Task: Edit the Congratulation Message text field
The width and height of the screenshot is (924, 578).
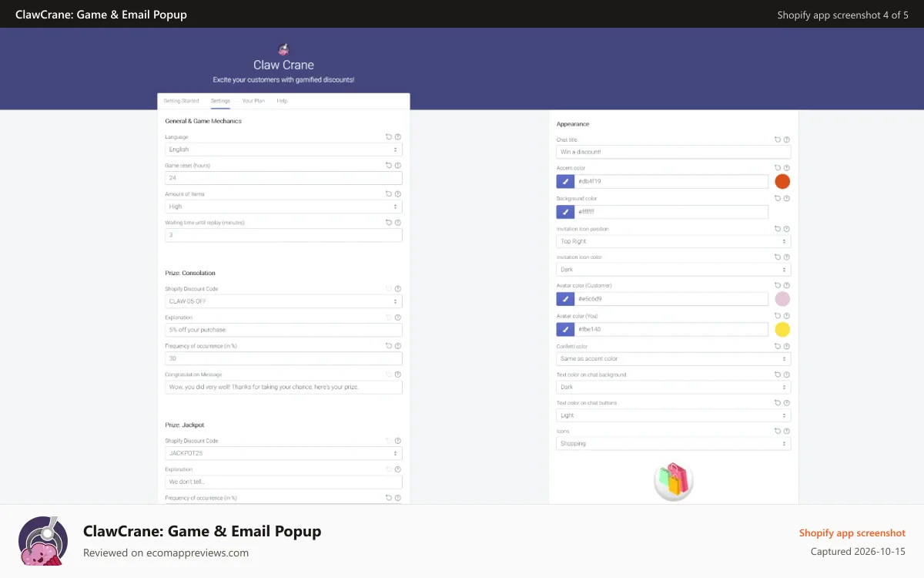Action: coord(283,387)
